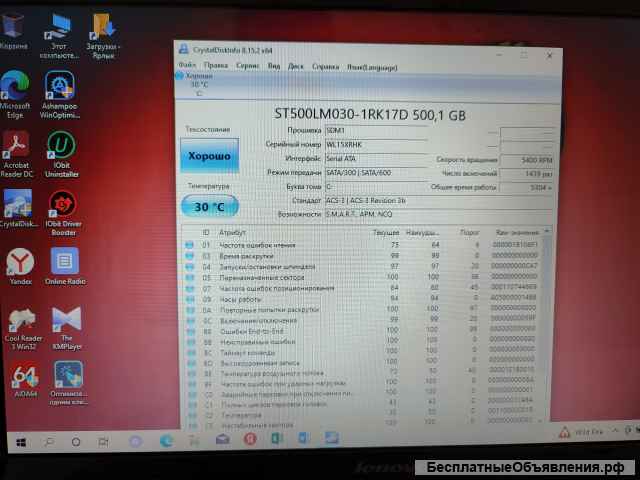Select SMART row 03 Время раскрутки
Screen dimensions: 640x480
(362, 256)
